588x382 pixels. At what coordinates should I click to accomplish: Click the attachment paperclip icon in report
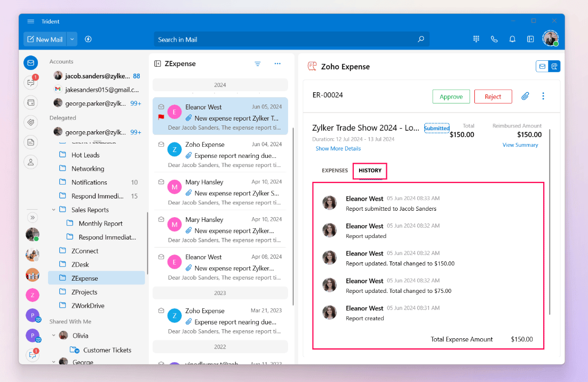(x=525, y=97)
